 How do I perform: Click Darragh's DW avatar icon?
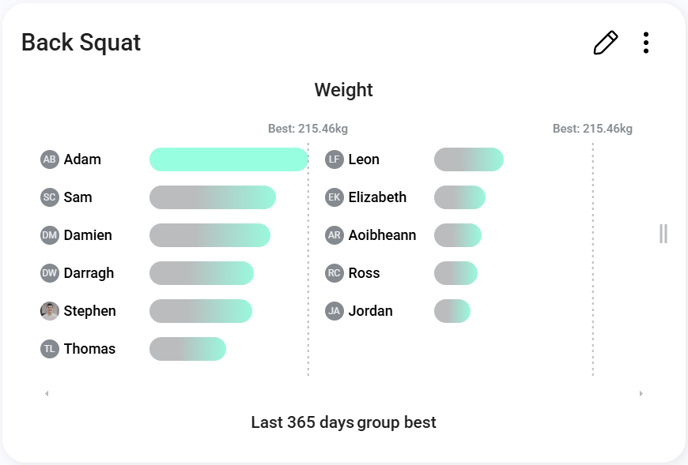(x=50, y=273)
